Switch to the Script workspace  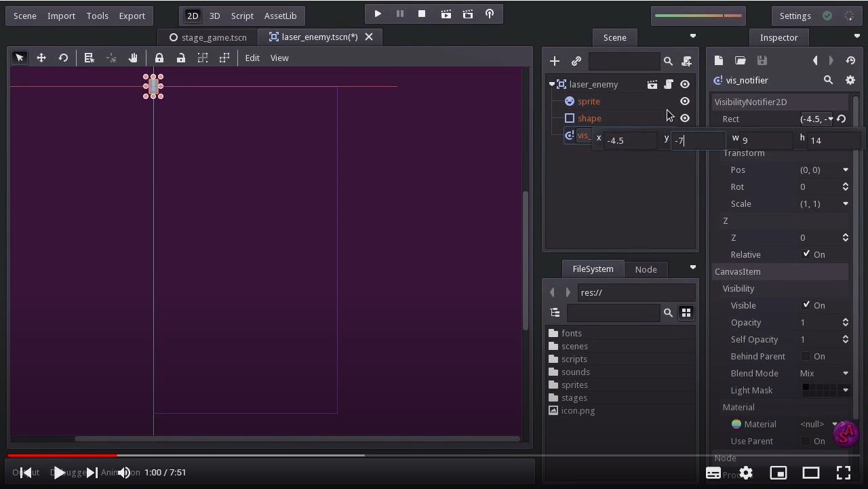(242, 16)
